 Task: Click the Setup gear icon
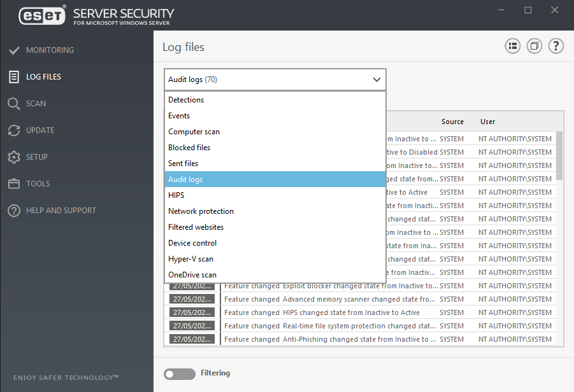coord(14,157)
